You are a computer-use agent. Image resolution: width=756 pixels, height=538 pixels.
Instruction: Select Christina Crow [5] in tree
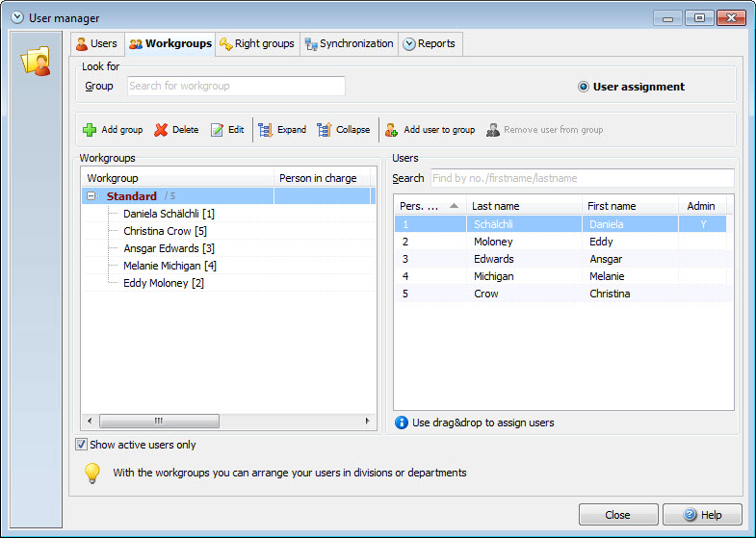coord(165,231)
